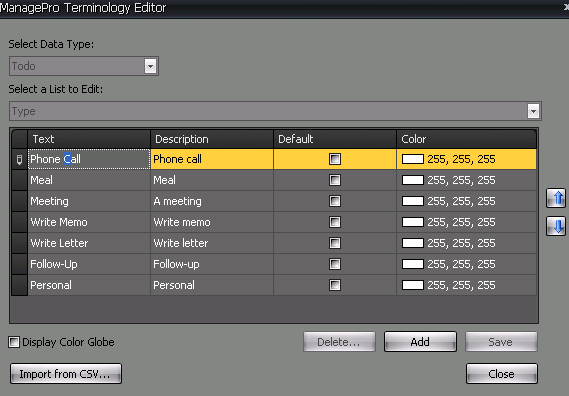
Task: Click the 'Phone call' Description cell
Action: click(x=212, y=159)
